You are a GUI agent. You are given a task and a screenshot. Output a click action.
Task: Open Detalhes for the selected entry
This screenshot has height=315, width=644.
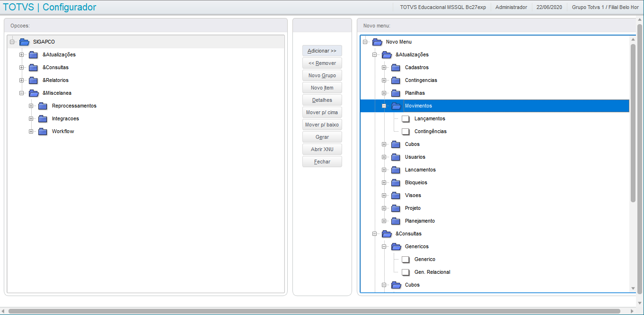pos(322,100)
